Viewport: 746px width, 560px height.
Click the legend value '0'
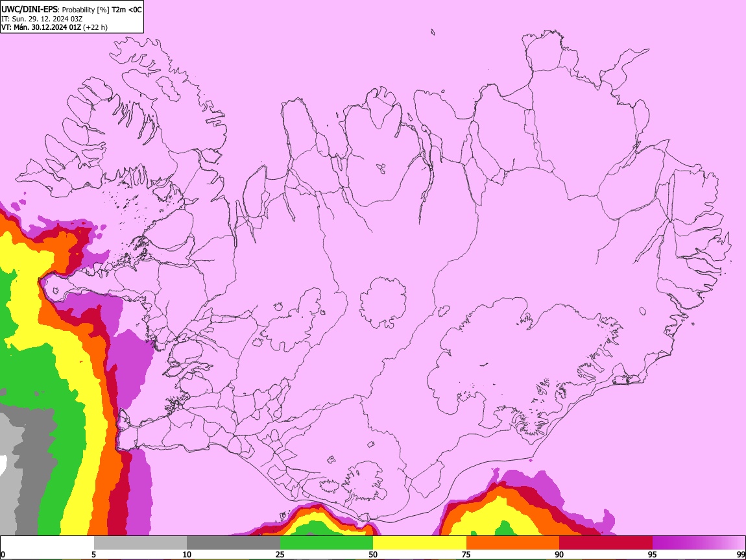(3, 554)
